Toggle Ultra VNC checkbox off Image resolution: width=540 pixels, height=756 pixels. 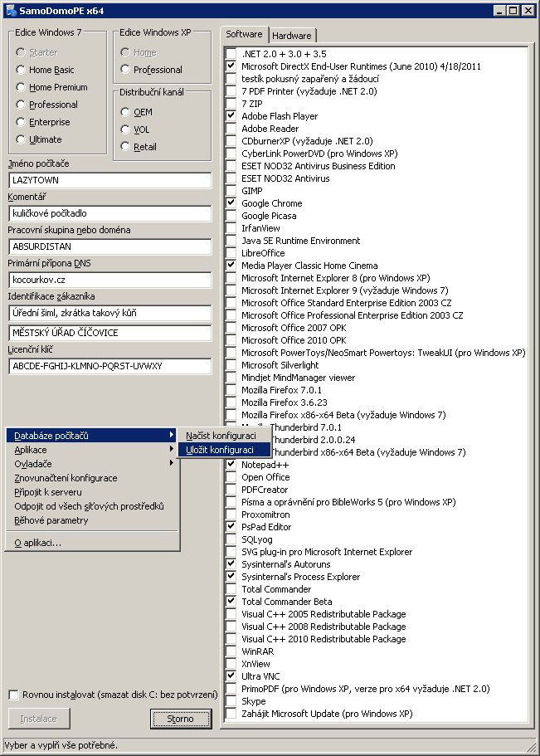[231, 676]
